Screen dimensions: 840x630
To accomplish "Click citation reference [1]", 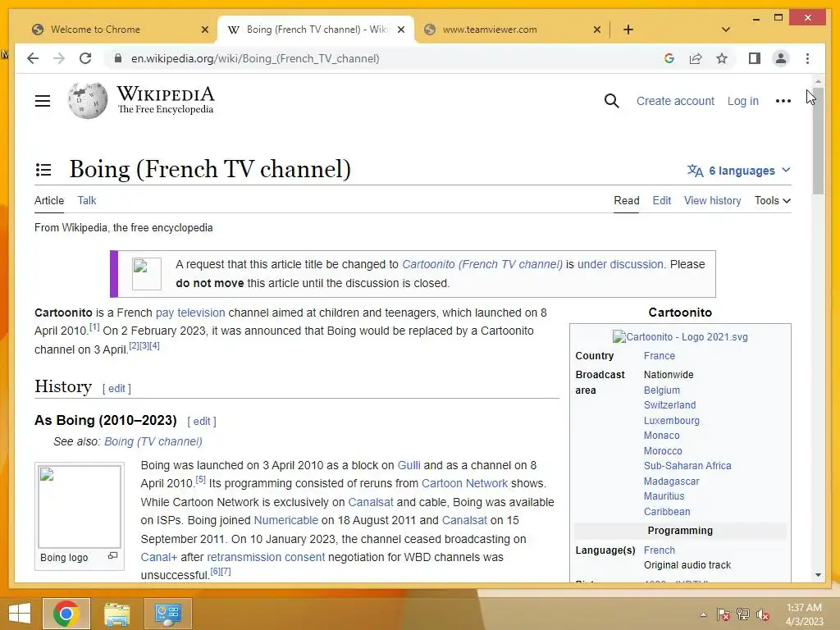I will pos(94,326).
